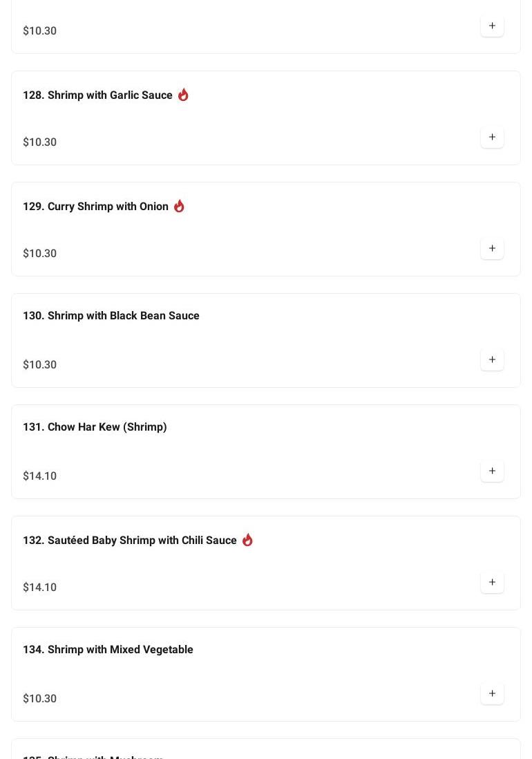Viewport: 532px width, 759px height.
Task: View 132. Sautéed Baby Shrimp with Chili Sauce
Action: (129, 541)
